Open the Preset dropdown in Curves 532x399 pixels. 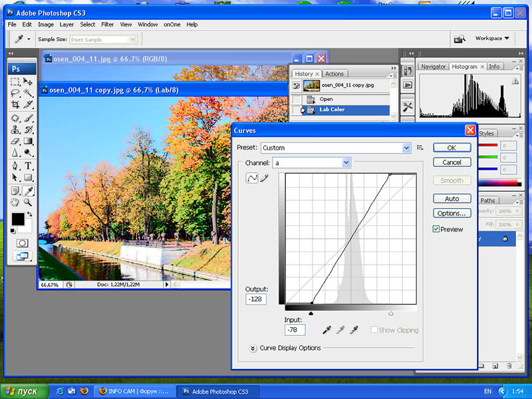click(x=406, y=148)
